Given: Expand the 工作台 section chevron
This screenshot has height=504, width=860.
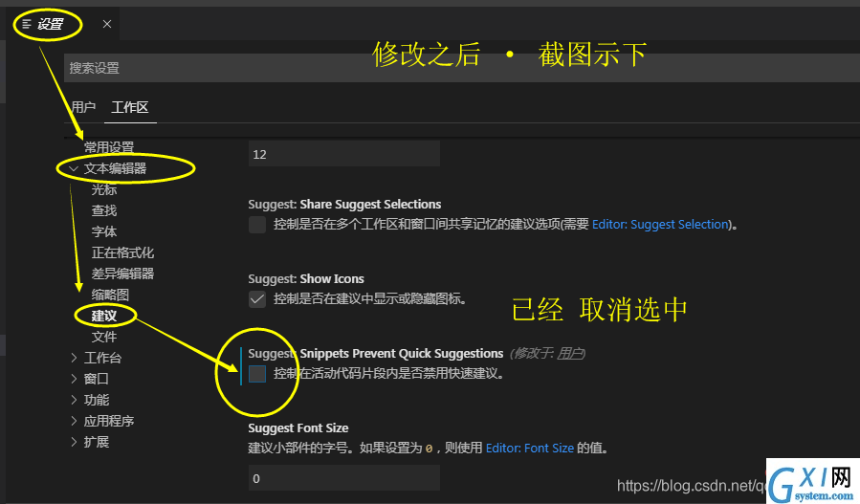Looking at the screenshot, I should click(74, 358).
